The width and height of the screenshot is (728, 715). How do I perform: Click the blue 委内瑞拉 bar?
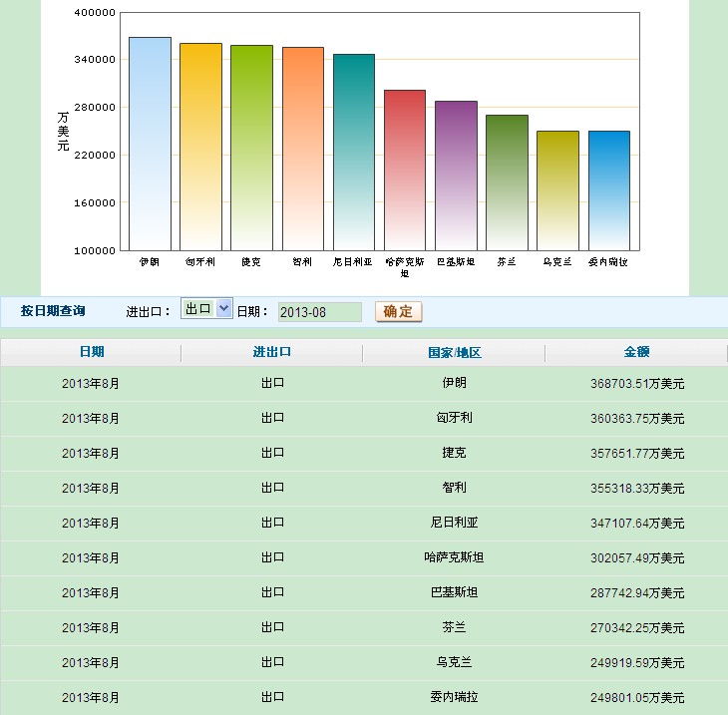point(608,190)
